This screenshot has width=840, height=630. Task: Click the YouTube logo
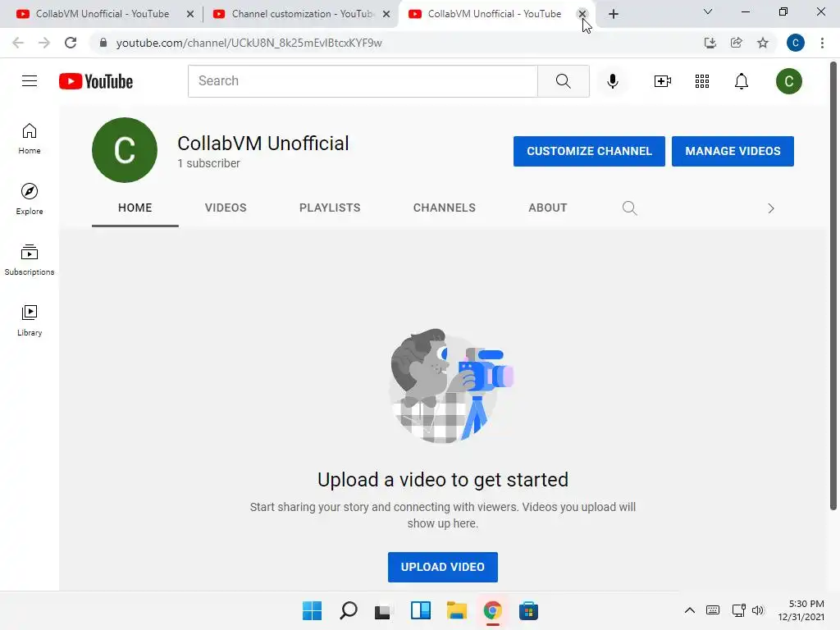coord(96,81)
